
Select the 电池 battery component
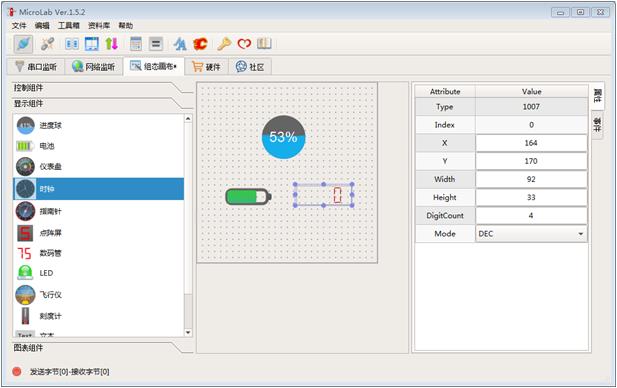[98, 146]
